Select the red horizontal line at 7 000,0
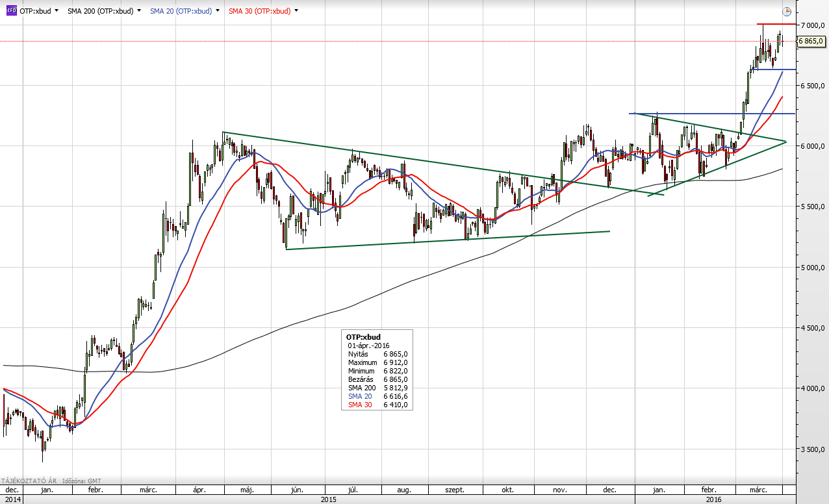829x504 pixels. coord(776,24)
